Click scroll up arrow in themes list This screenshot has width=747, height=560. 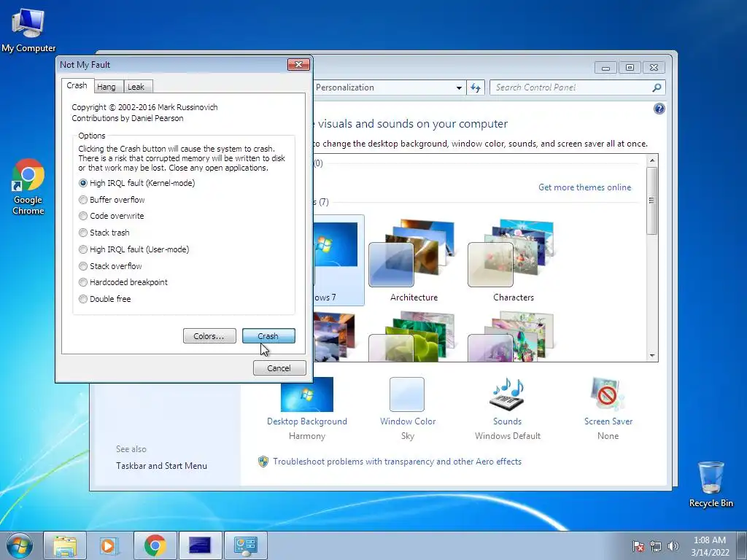tap(652, 160)
